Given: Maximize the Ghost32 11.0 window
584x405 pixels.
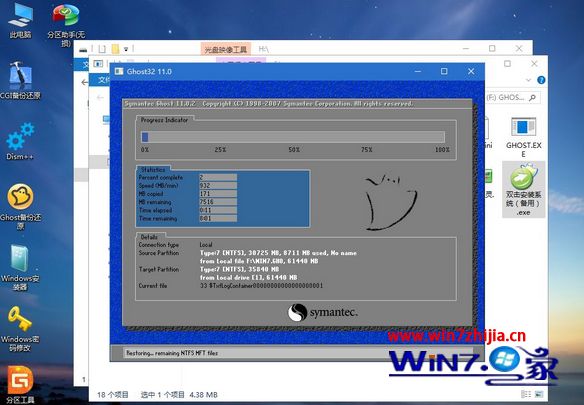Looking at the screenshot, I should [x=444, y=71].
